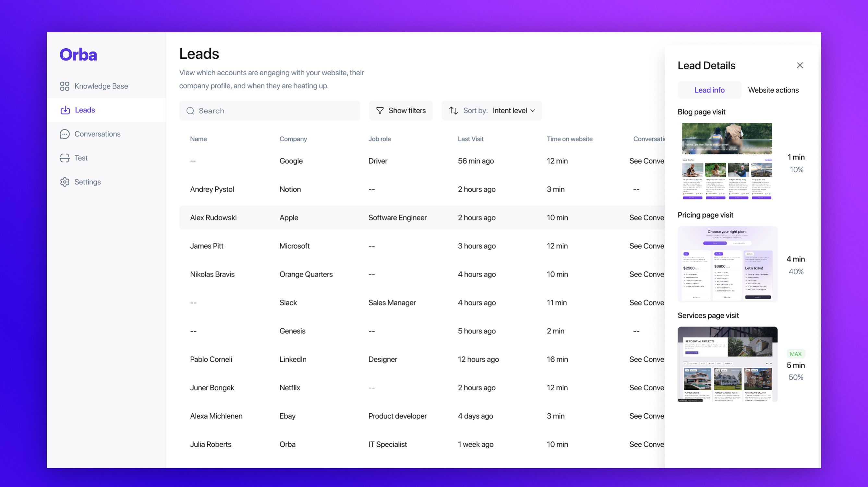Click the IT Specialist job role
This screenshot has width=868, height=487.
(x=388, y=444)
